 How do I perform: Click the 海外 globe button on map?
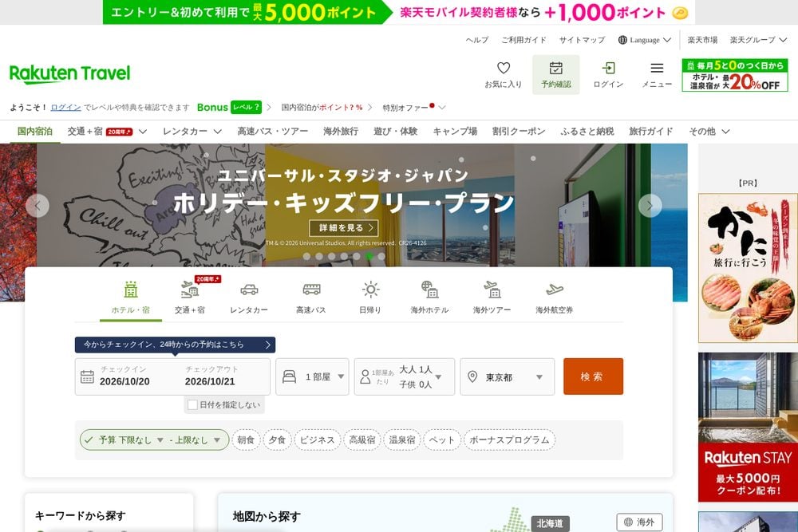(639, 522)
